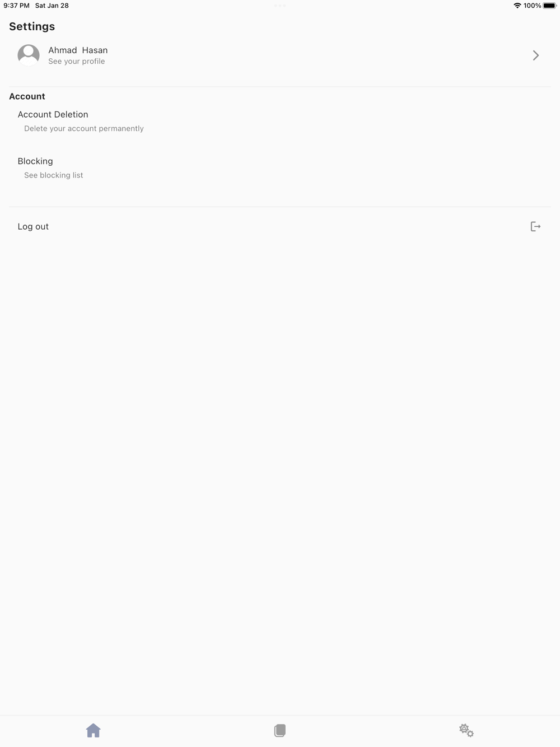
Task: Click 'Delete your account permanently' text
Action: [84, 128]
